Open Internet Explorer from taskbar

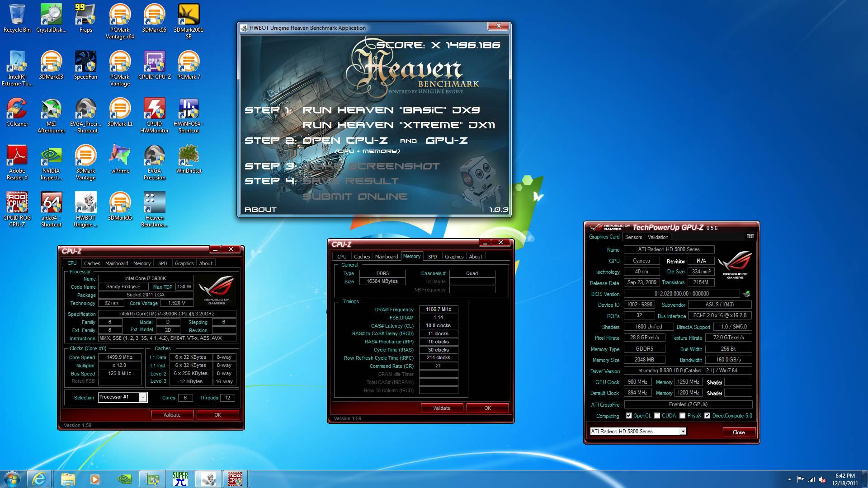click(x=39, y=479)
